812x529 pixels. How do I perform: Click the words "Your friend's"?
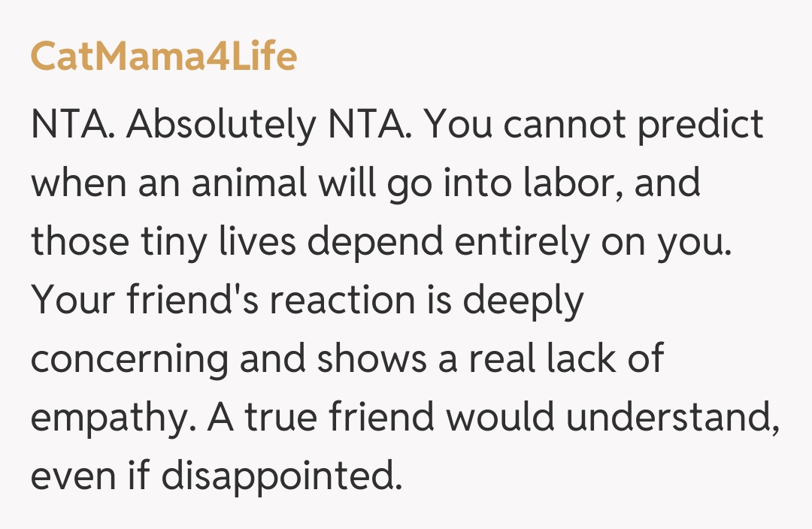pos(144,301)
